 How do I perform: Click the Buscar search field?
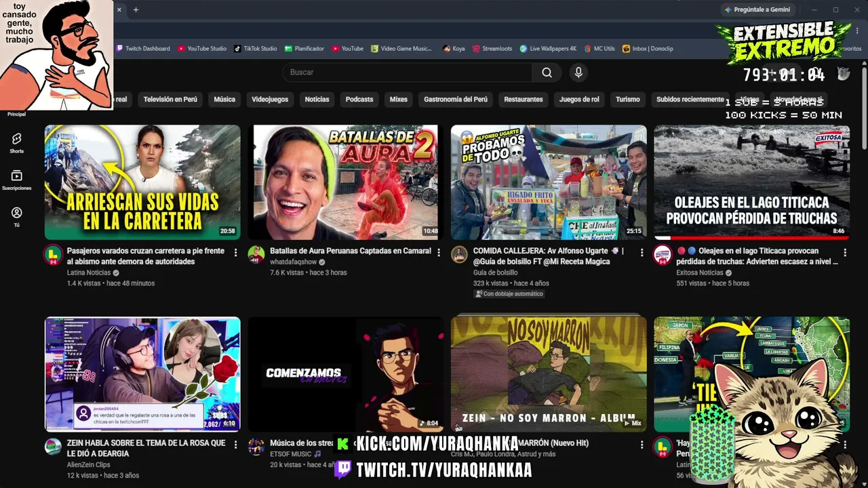point(407,73)
